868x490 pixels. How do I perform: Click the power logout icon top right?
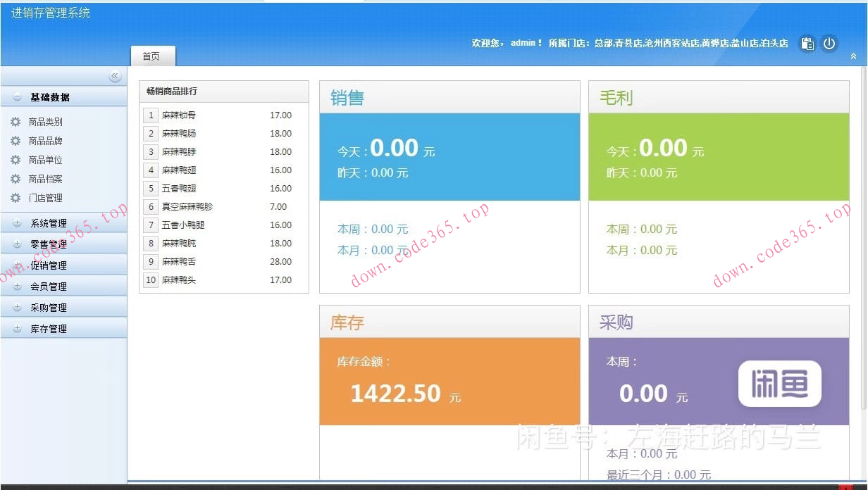830,44
